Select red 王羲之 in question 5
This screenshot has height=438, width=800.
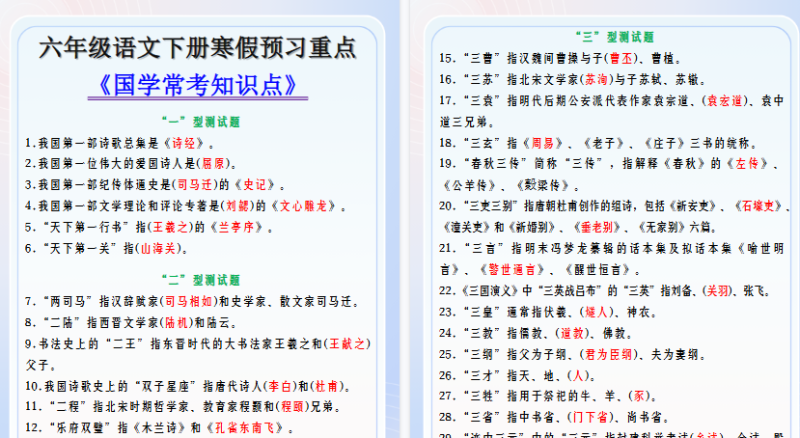171,227
